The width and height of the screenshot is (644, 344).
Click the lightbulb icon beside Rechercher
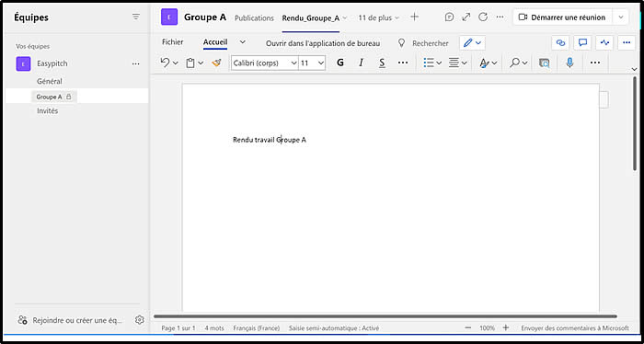(x=402, y=42)
